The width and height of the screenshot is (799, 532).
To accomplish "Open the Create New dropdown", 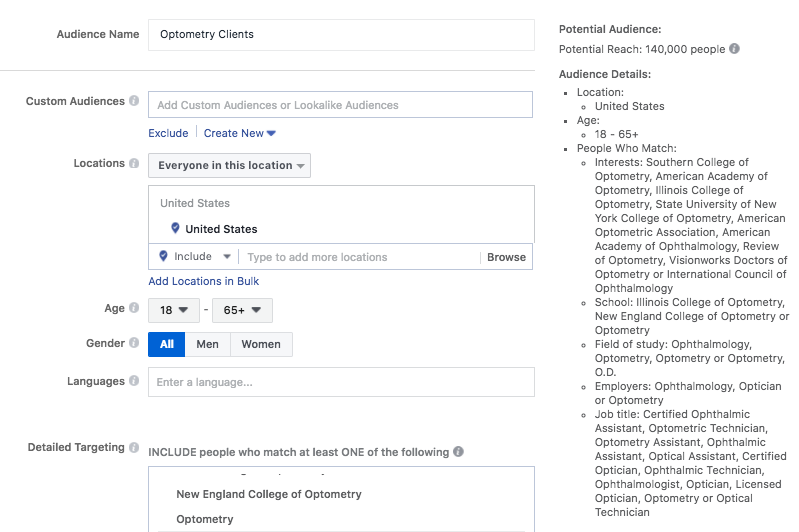I will click(239, 133).
